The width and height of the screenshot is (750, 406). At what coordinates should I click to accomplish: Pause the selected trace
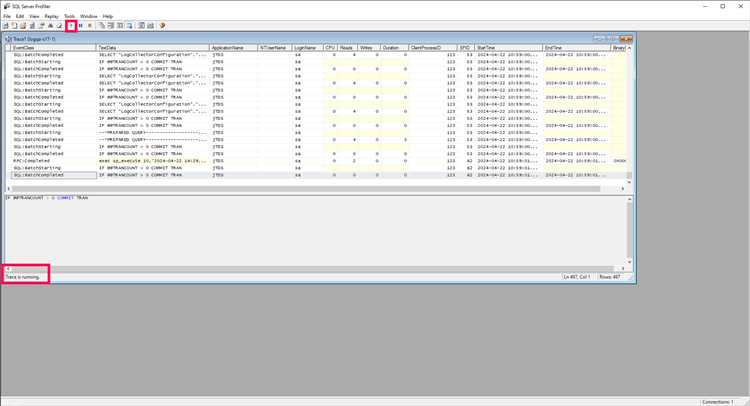pyautogui.click(x=81, y=26)
